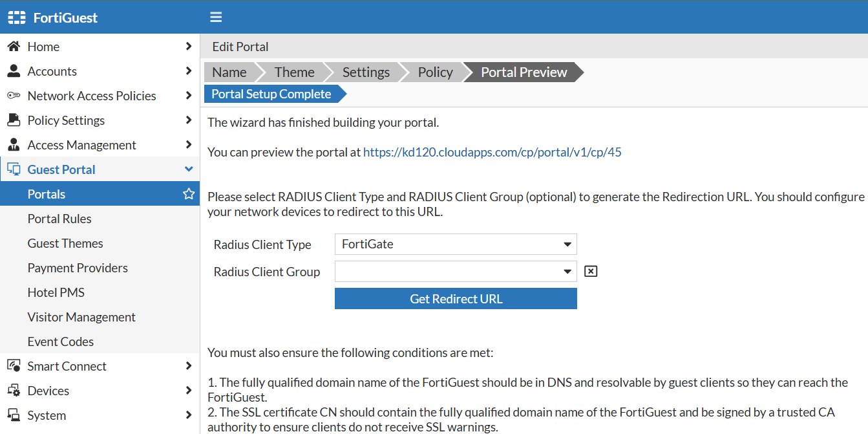The width and height of the screenshot is (868, 434).
Task: Click the Smart Connect icon
Action: point(14,365)
